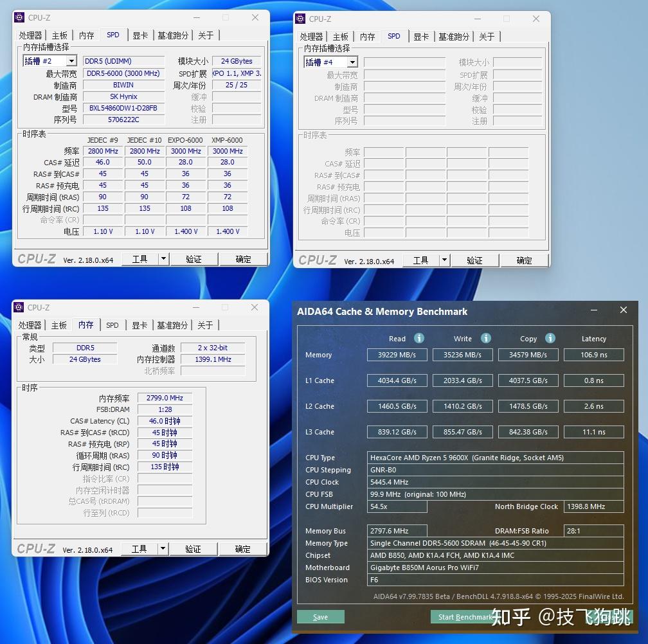Click Memory Latency value 106.9 ns
The width and height of the screenshot is (648, 644).
(594, 355)
